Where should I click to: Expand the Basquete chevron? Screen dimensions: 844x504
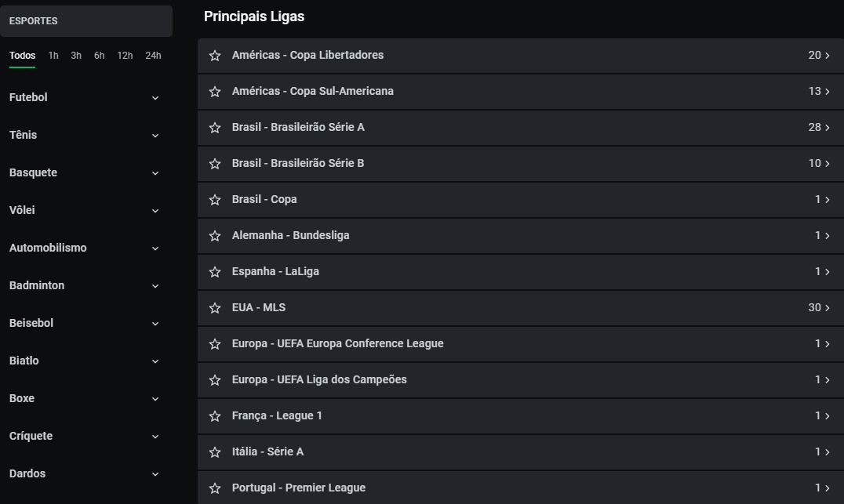(155, 173)
